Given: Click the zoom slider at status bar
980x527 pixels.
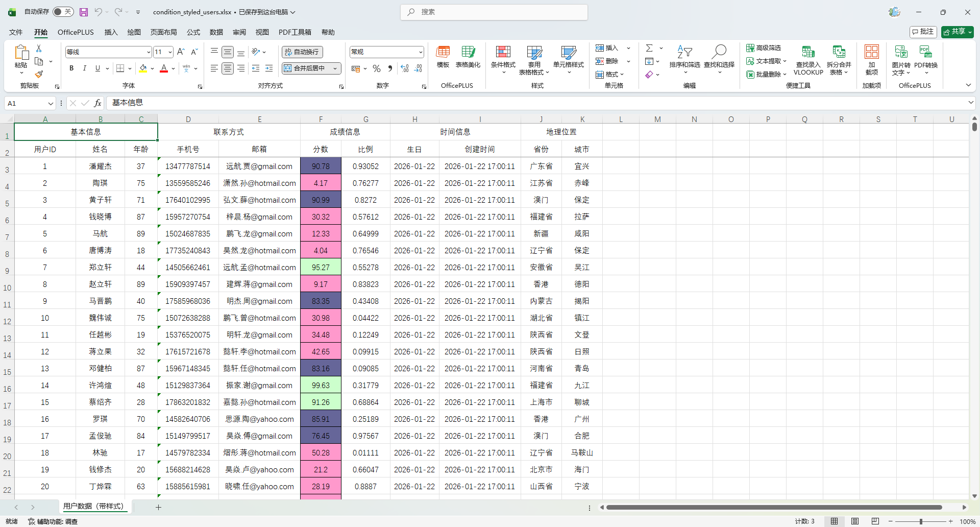Looking at the screenshot, I should [920, 521].
